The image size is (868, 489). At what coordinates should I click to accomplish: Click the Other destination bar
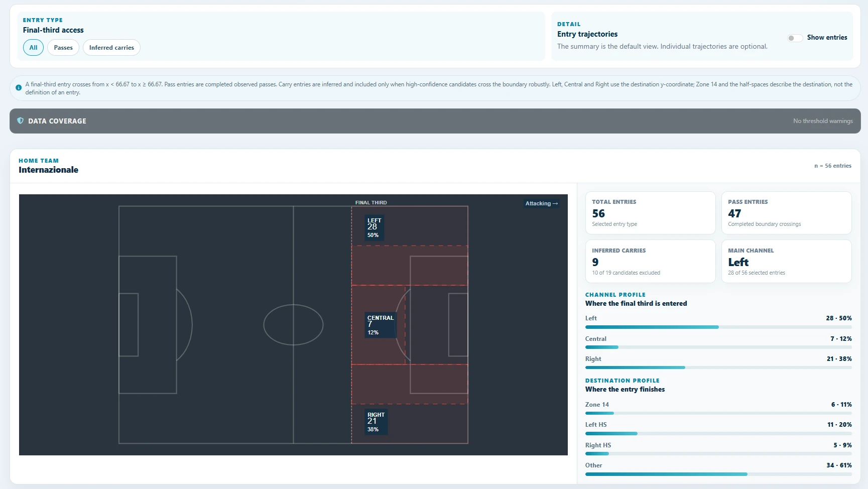(718, 474)
